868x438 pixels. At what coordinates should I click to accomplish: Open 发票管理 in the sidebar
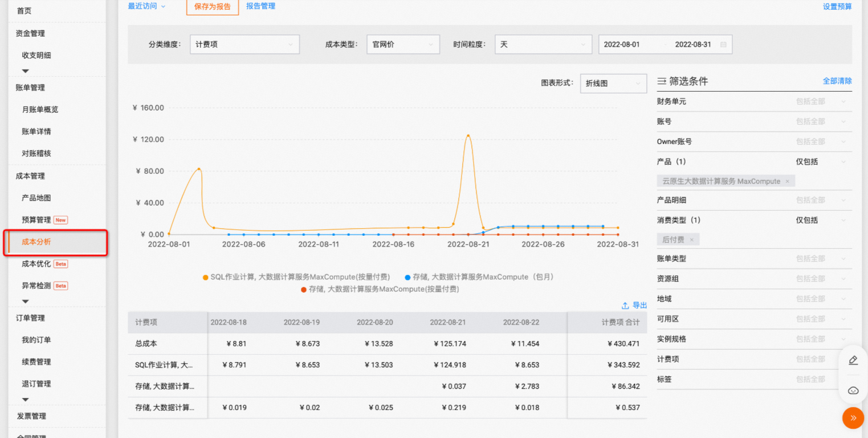(31, 416)
